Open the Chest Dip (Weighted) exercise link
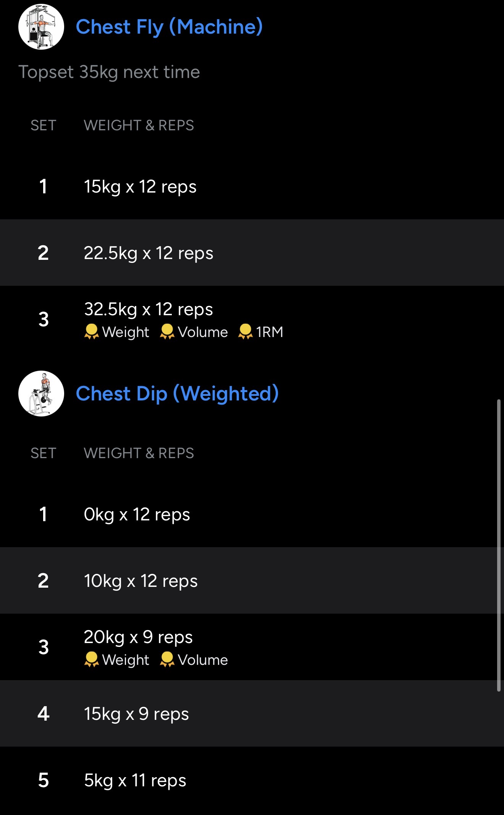This screenshot has height=815, width=504. [177, 394]
